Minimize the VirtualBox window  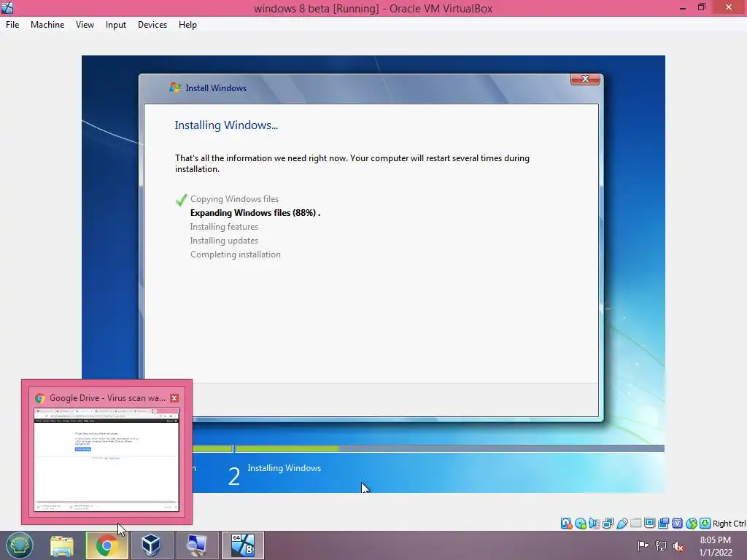pyautogui.click(x=683, y=7)
